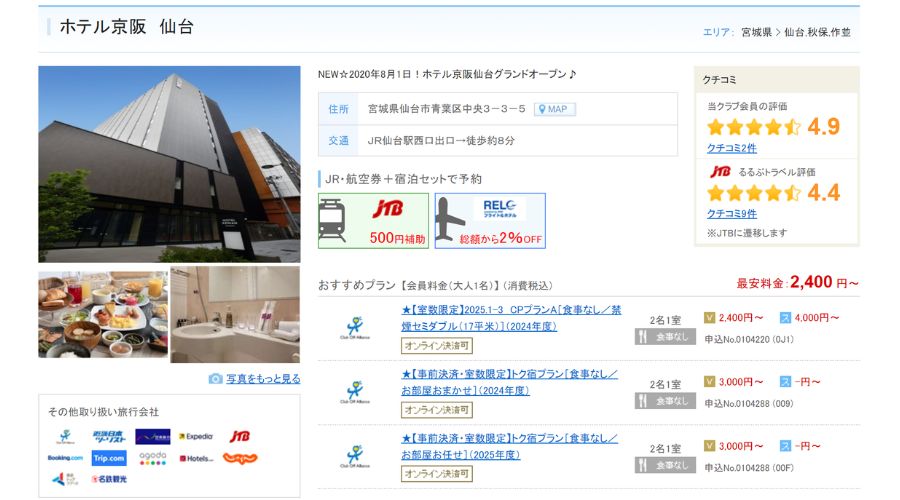This screenshot has height=500, width=900.
Task: Click the hotel title ホテル京阪 仙台
Action: tap(127, 26)
